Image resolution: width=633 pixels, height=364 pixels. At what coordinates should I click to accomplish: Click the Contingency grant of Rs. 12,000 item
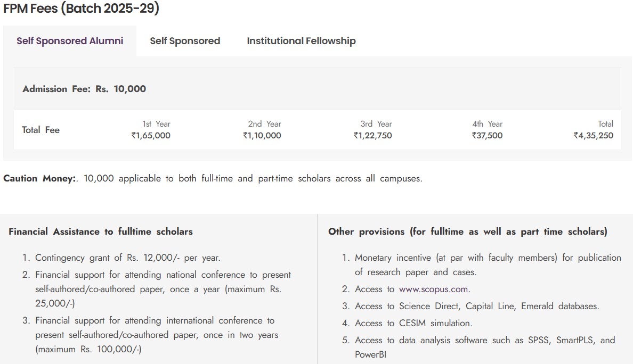click(127, 258)
